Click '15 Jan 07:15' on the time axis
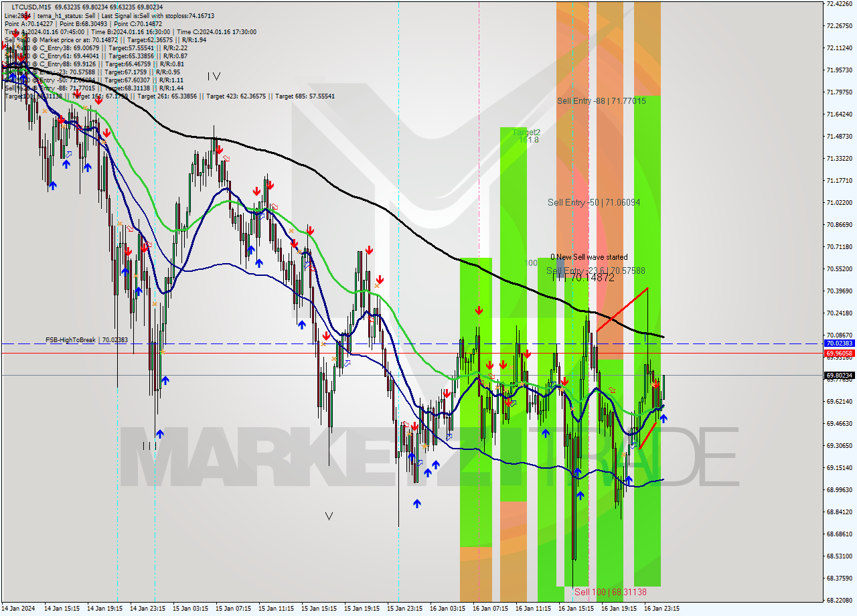Viewport: 857px width, 616px height. coord(234,609)
